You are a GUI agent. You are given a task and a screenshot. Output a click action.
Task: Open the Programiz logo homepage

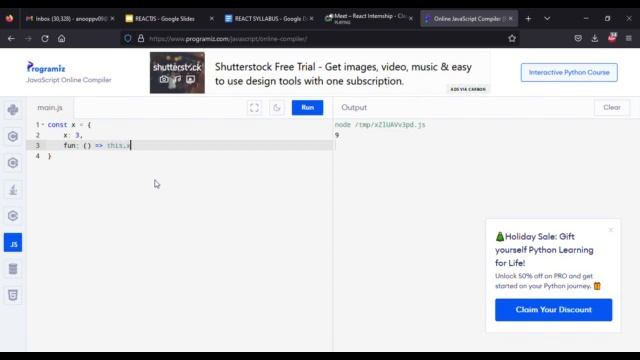click(46, 67)
